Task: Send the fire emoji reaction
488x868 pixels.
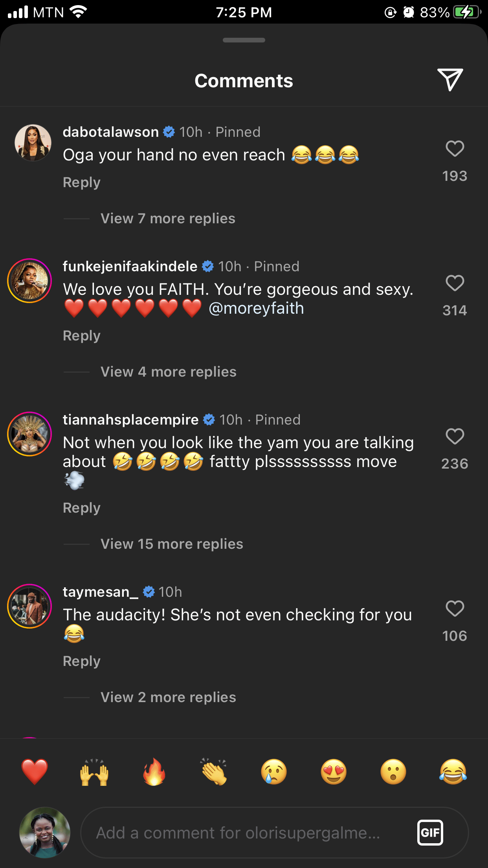Action: 154,772
